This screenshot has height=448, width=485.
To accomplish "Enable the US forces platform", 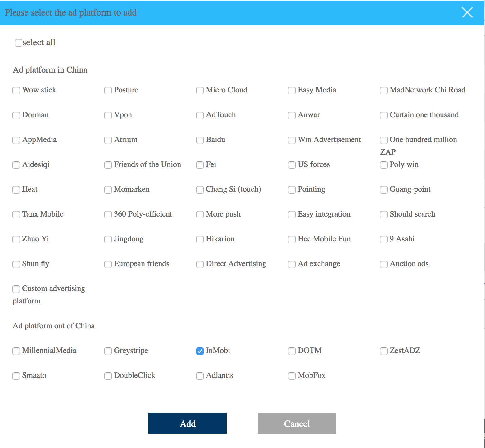I will [292, 165].
